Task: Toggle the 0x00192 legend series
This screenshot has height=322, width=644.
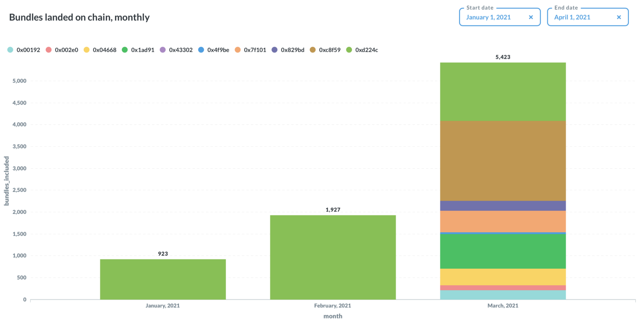Action: point(24,50)
